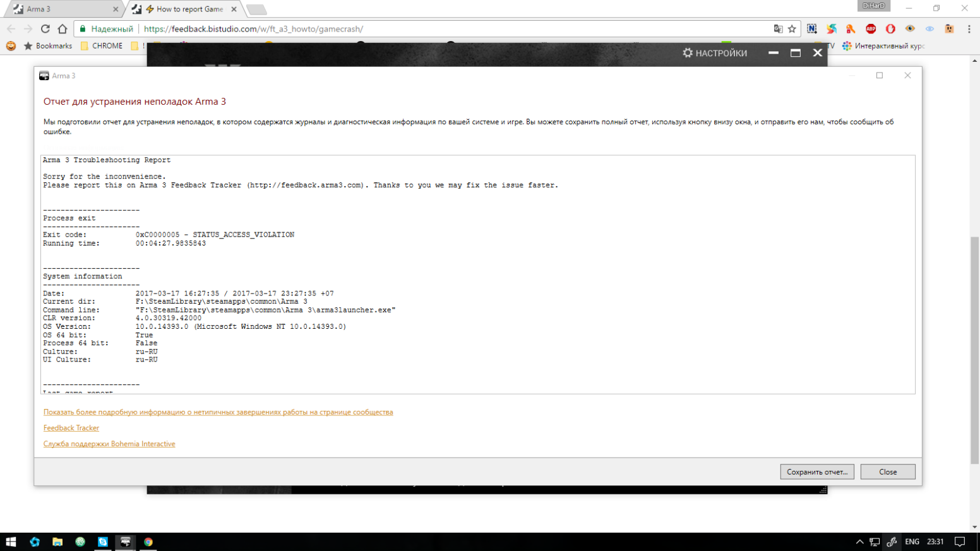
Task: Open the key-and-lock password extension icon
Action: point(851,29)
